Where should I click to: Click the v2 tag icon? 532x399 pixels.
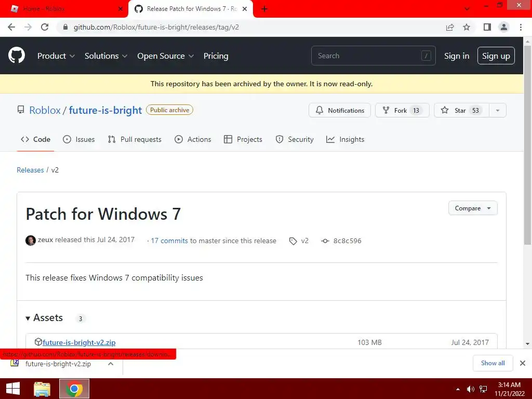point(293,241)
